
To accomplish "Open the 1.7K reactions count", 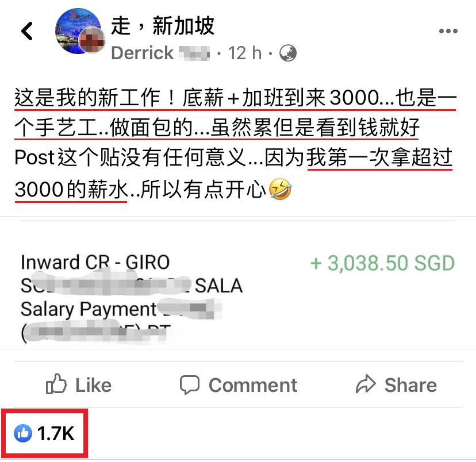I will point(56,433).
